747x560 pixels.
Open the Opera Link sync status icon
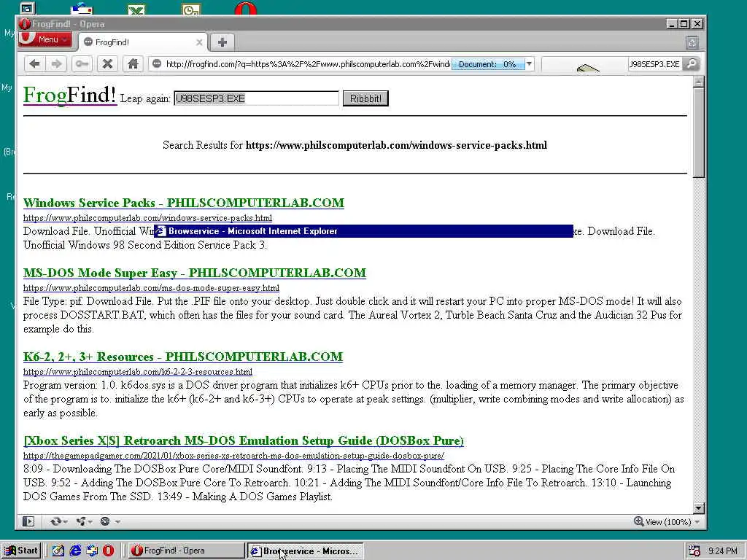click(x=55, y=521)
